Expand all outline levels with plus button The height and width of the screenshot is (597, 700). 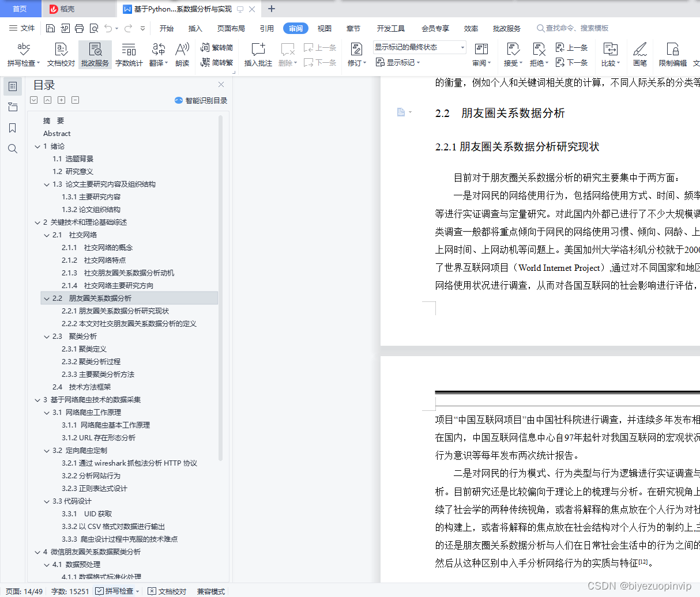[x=61, y=100]
